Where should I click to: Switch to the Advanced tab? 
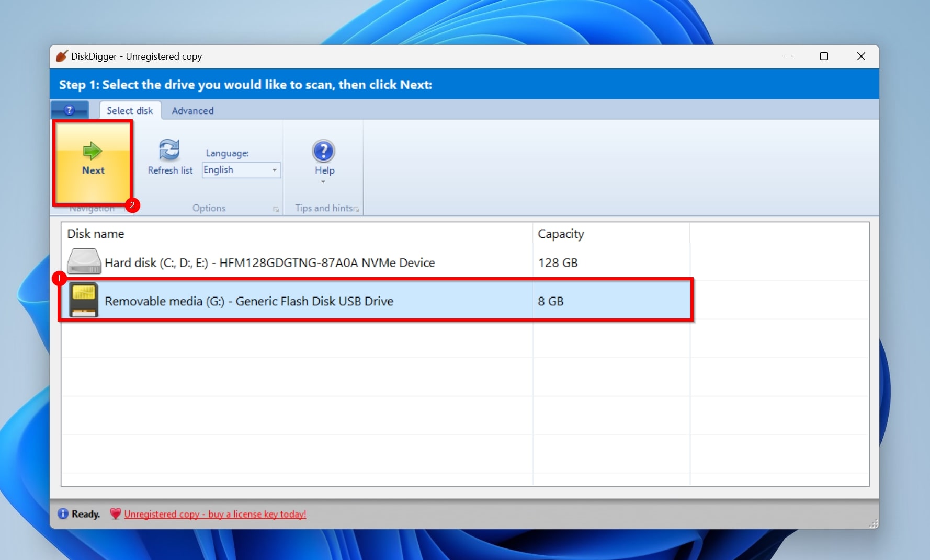pyautogui.click(x=192, y=111)
